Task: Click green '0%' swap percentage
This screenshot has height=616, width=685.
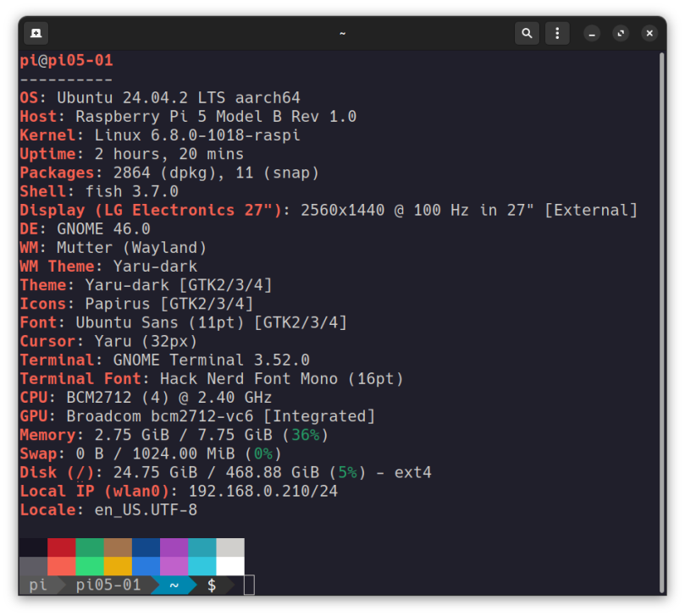Action: coord(263,454)
